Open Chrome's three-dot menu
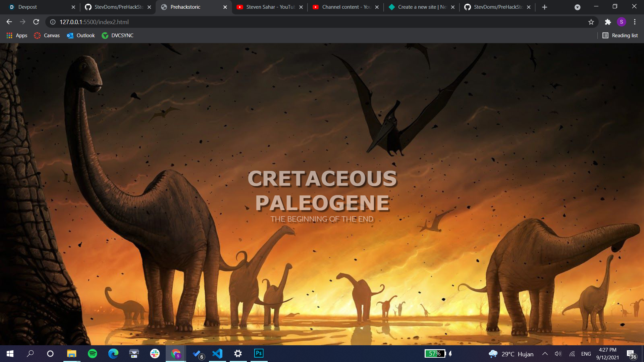 [635, 22]
